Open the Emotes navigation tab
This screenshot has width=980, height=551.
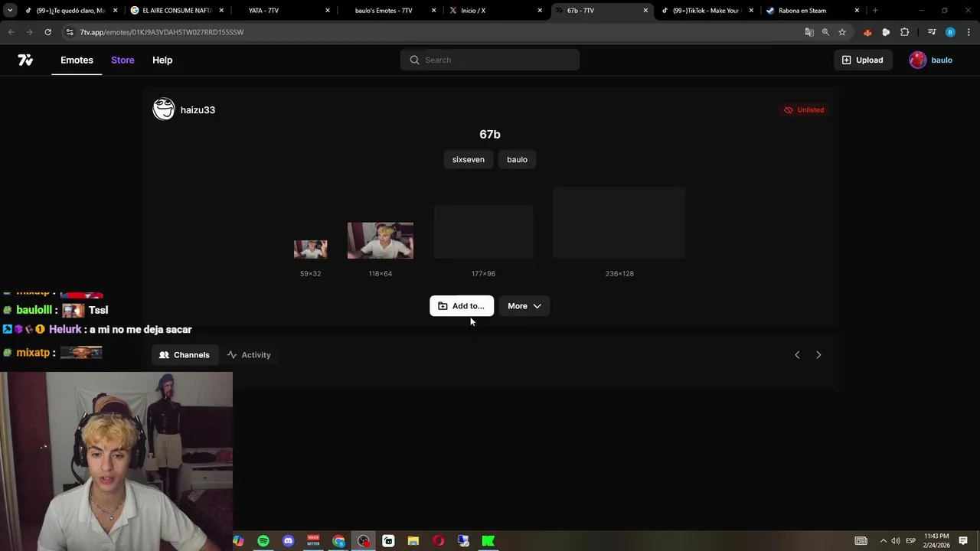[x=77, y=60]
